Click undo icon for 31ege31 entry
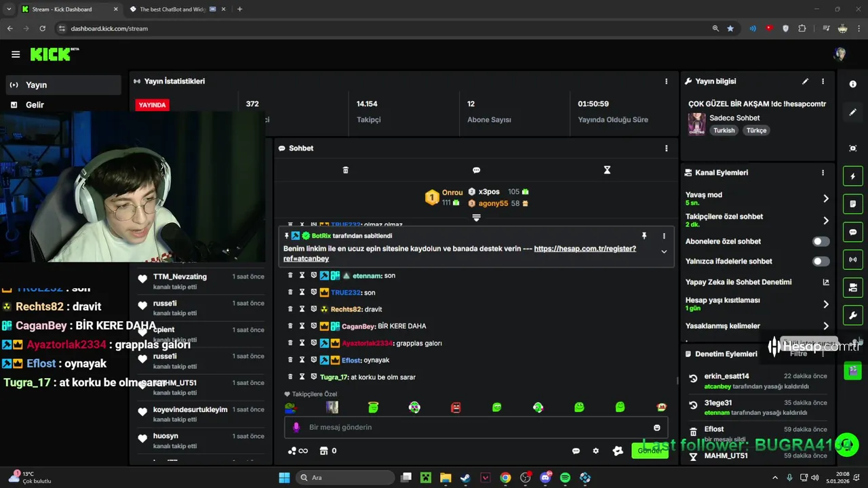The height and width of the screenshot is (488, 868). tap(693, 405)
